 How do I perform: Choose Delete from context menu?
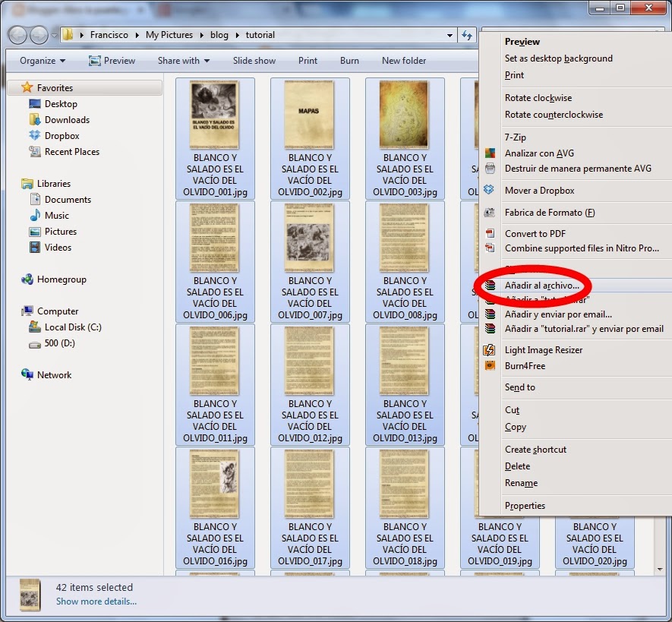517,466
